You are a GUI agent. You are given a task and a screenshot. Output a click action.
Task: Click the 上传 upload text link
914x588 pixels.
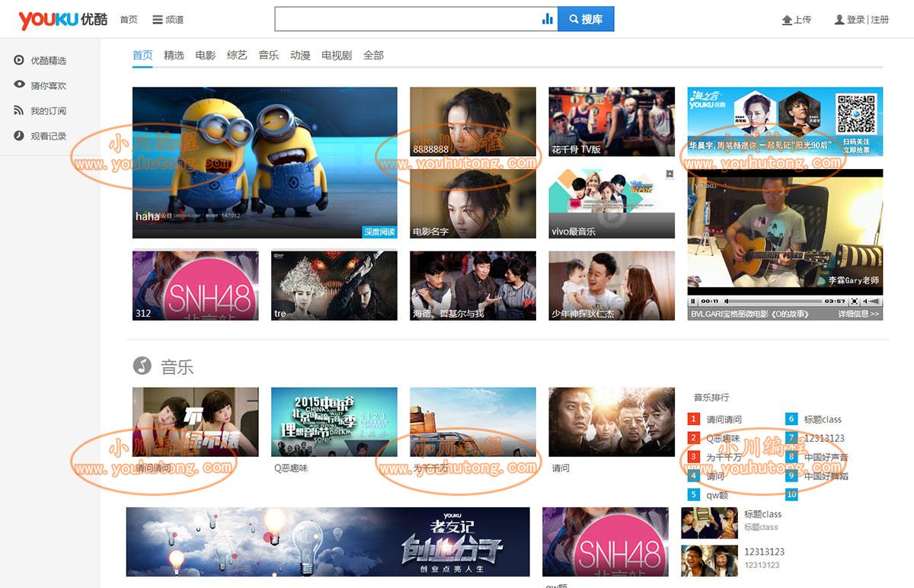(803, 20)
